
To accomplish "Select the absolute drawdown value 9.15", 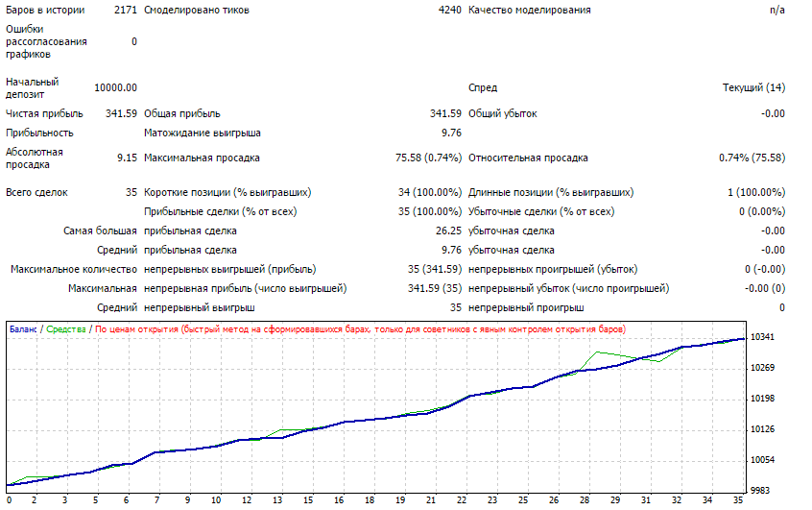I will point(127,158).
